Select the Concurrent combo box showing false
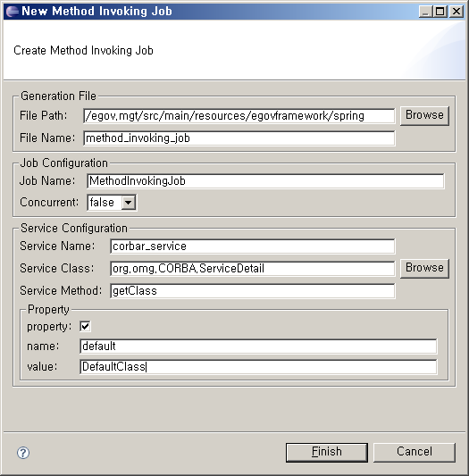The width and height of the screenshot is (469, 476). coord(112,202)
